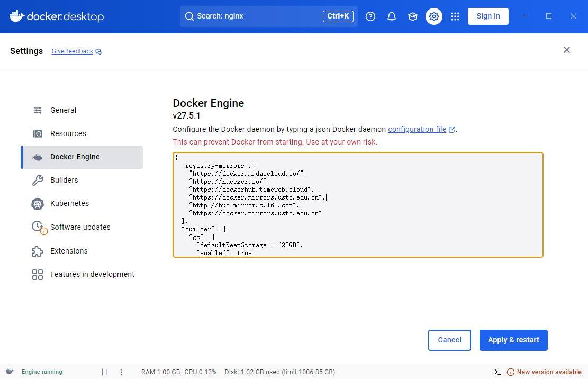Click the "enabled": true line
The width and height of the screenshot is (588, 379).
point(224,253)
